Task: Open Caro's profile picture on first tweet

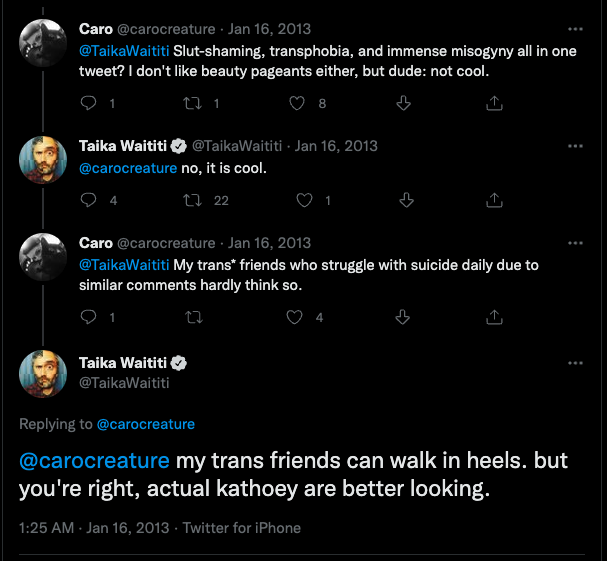Action: [x=44, y=39]
